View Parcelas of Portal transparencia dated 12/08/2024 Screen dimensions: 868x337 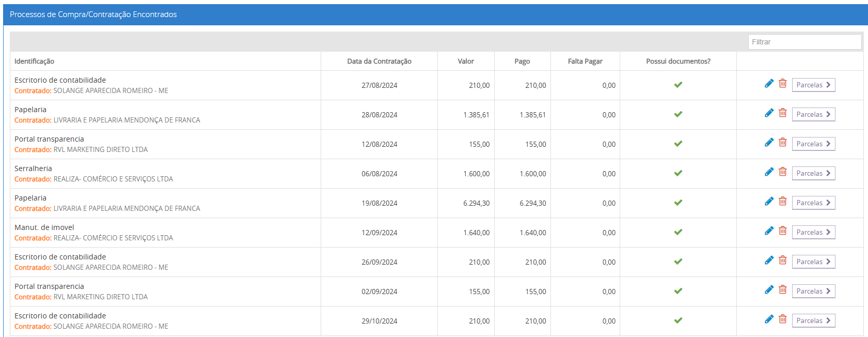[813, 144]
